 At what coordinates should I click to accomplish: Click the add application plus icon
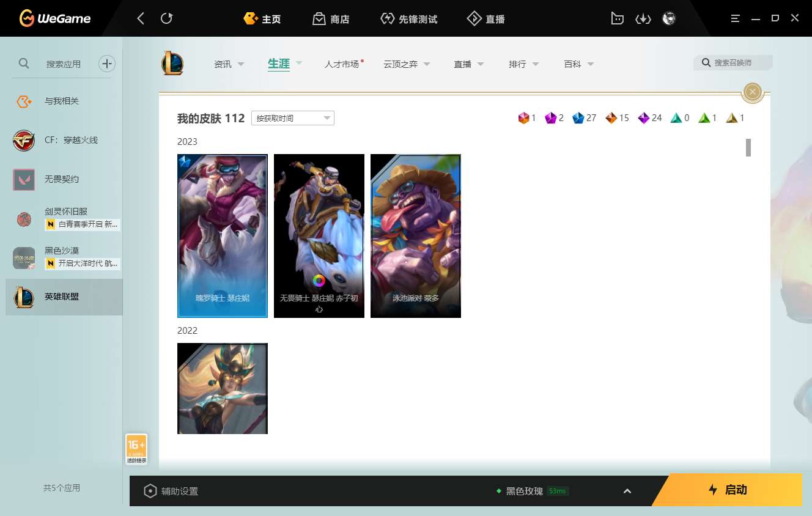(x=107, y=64)
